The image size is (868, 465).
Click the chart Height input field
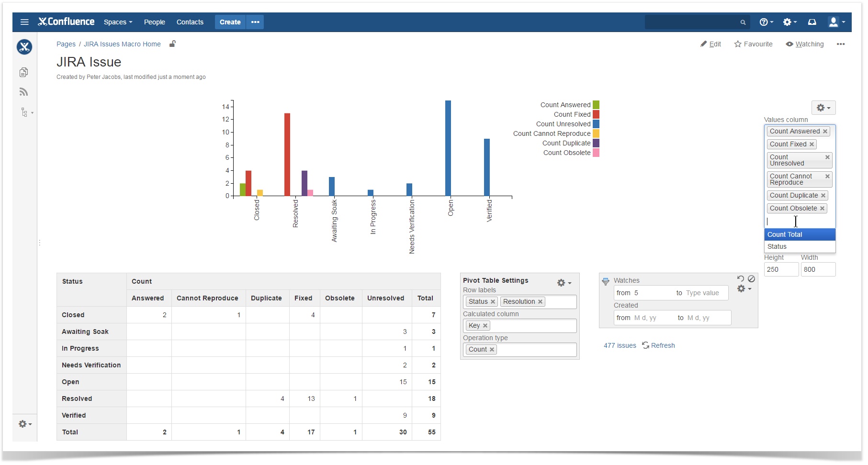(781, 269)
